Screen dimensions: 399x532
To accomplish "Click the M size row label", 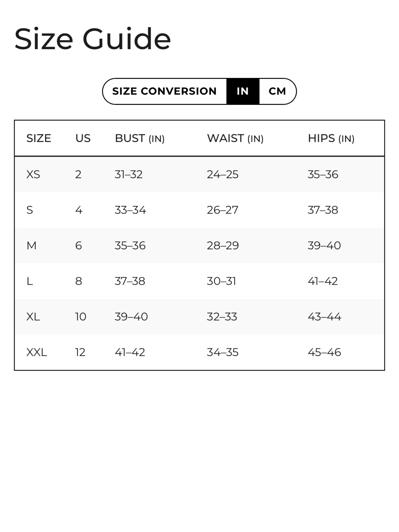I will 32,246.
